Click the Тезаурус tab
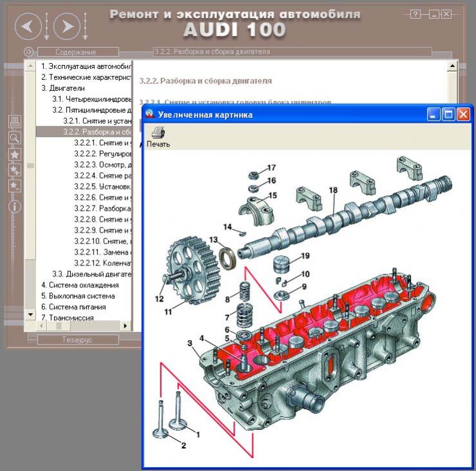The width and height of the screenshot is (476, 471). 78,340
